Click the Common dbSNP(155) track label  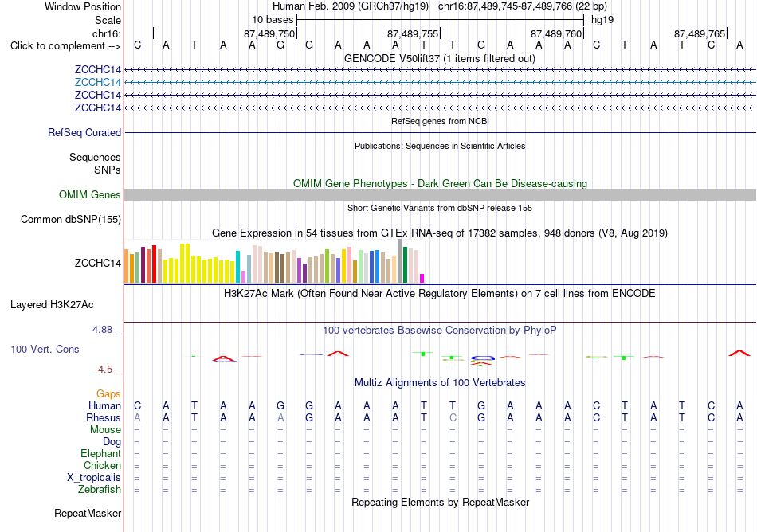click(71, 220)
